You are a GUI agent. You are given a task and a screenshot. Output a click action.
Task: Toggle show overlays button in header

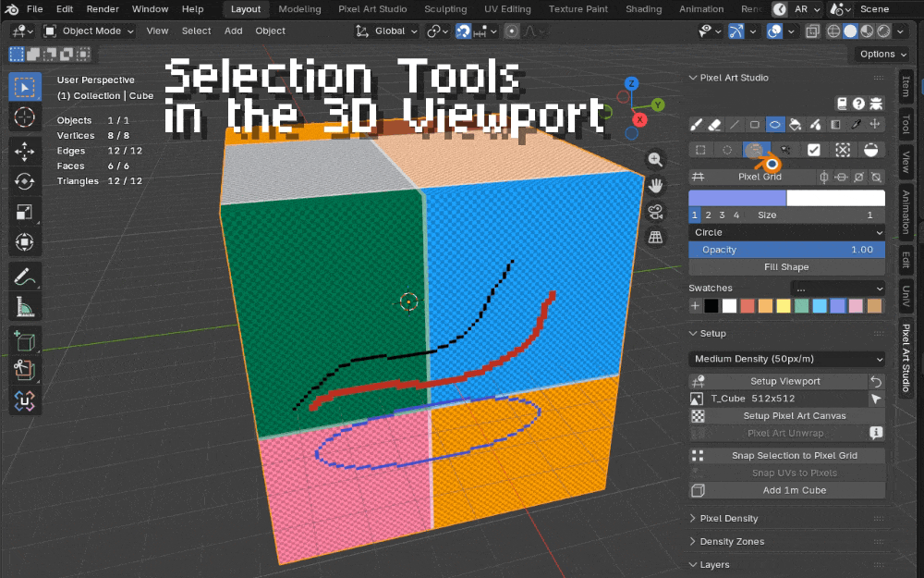(774, 31)
